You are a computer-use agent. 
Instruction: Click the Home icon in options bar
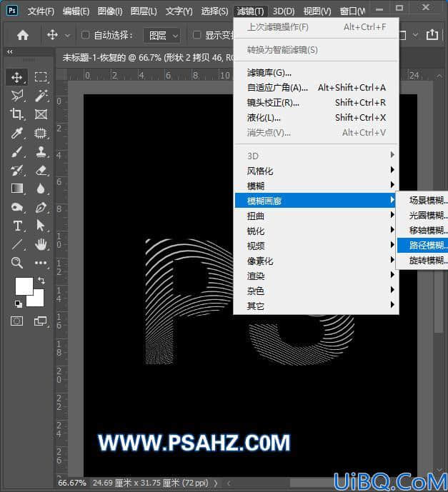tap(23, 35)
